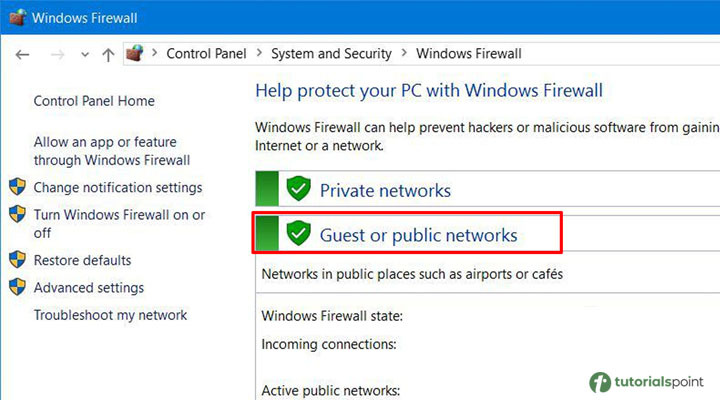This screenshot has width=720, height=400.
Task: Click the shield icon beside Restore defaults
Action: click(x=18, y=260)
